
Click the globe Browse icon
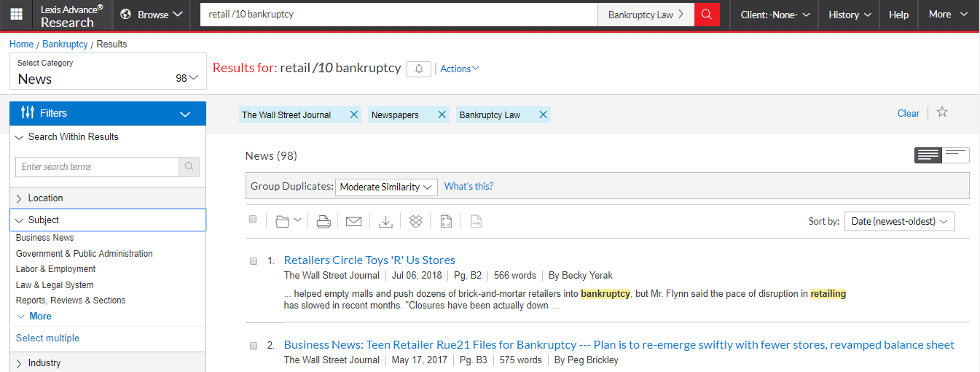(126, 15)
